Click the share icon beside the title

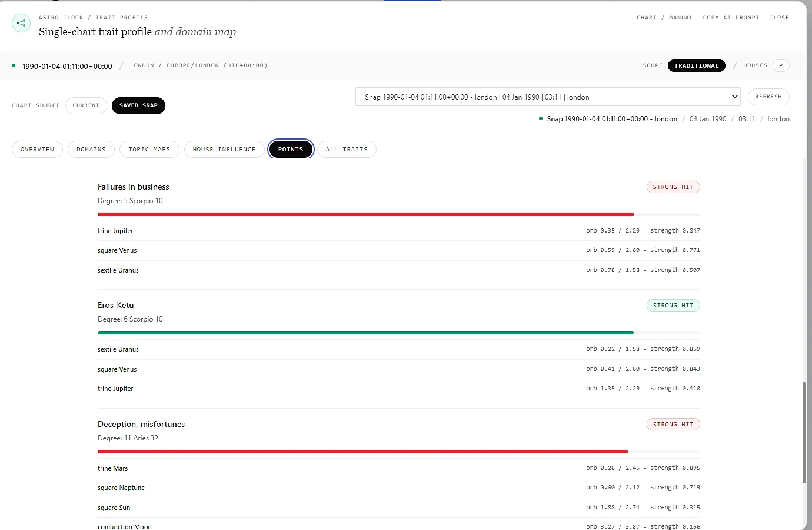21,24
